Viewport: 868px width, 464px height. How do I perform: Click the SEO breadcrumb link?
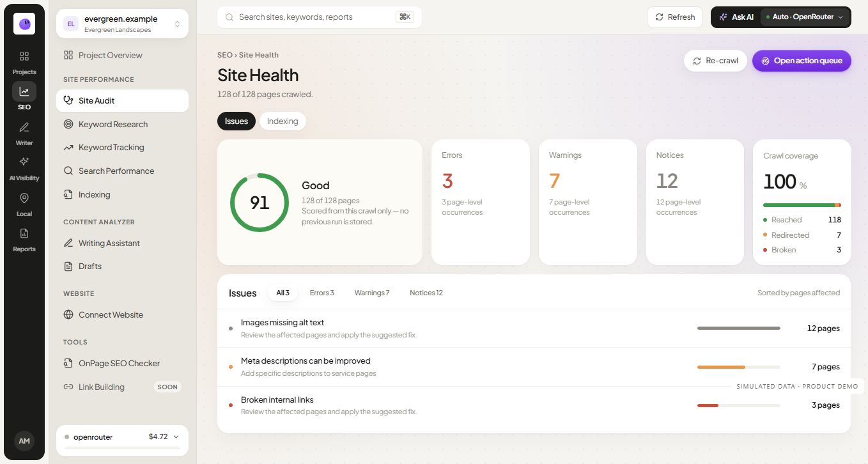[224, 55]
